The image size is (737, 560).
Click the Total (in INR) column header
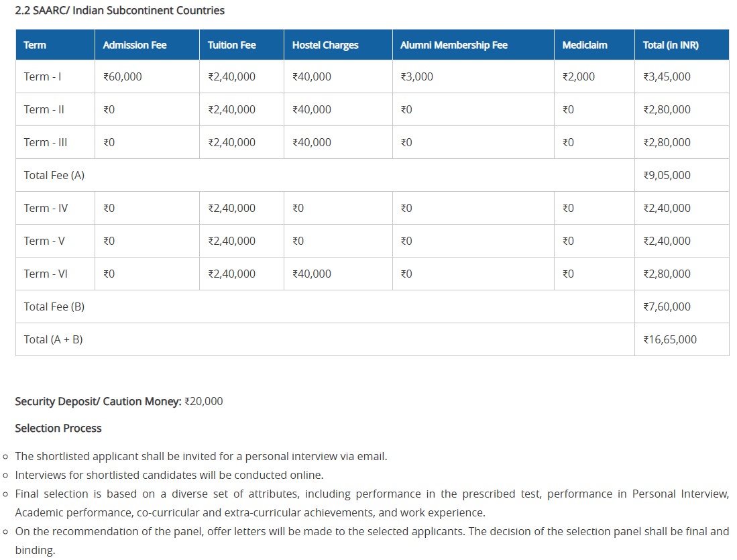coord(671,45)
